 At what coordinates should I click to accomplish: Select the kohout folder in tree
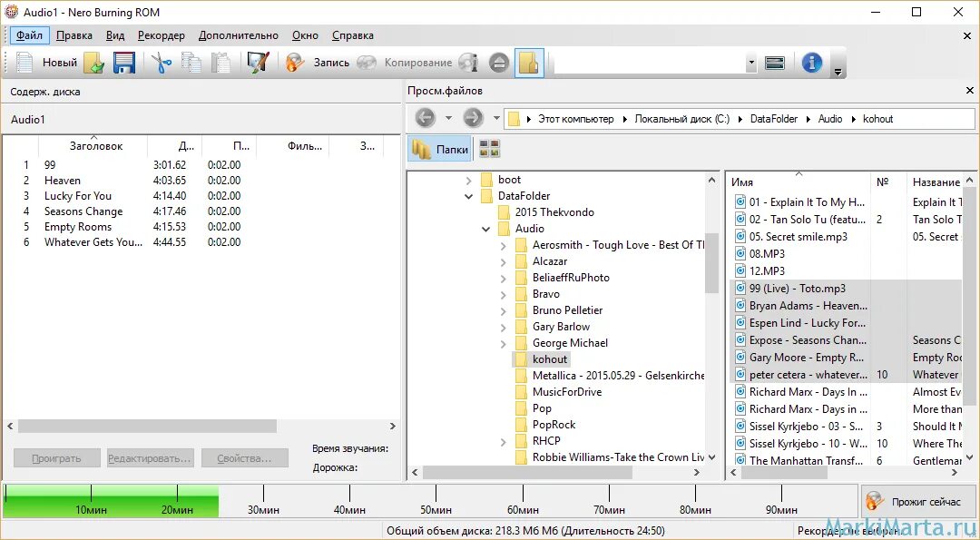pos(549,359)
